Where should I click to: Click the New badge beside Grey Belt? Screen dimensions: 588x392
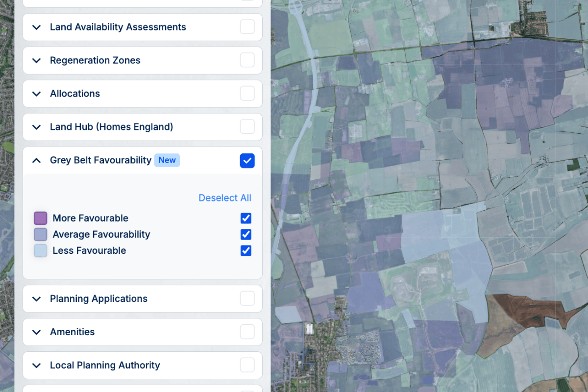[167, 160]
